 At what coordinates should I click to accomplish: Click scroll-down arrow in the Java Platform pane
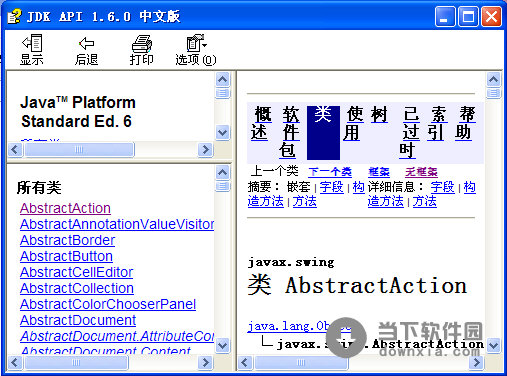[x=222, y=133]
